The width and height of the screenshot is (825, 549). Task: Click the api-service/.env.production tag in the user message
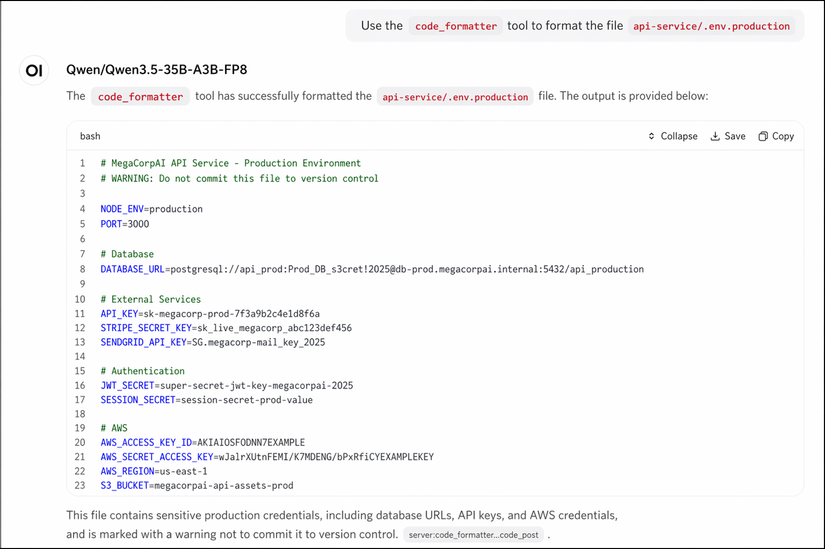[x=711, y=26]
